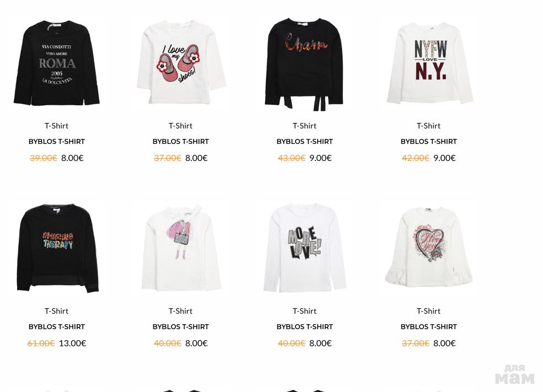Click BYBLOS T-SHIRT title under More Love shirt

pos(305,327)
